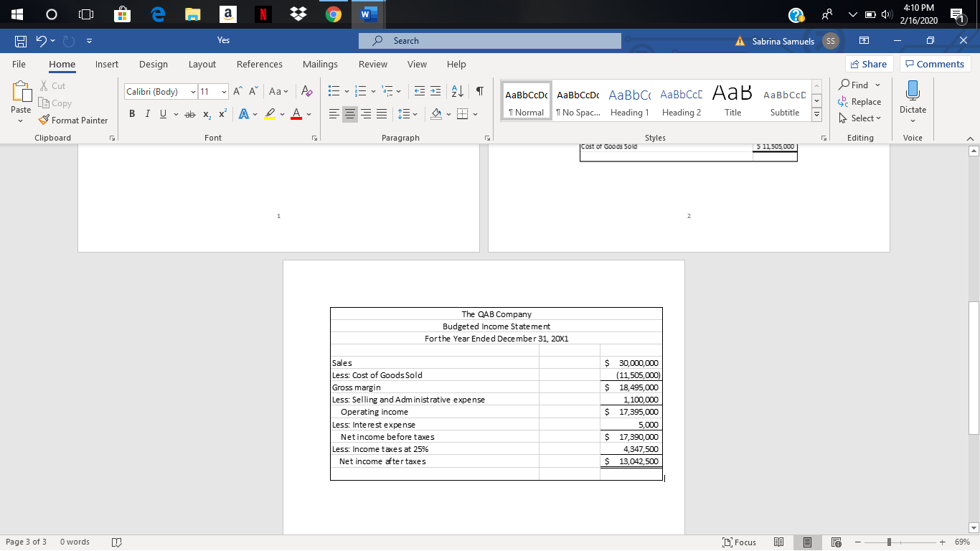
Task: Open Ribbon Display Options
Action: [864, 41]
